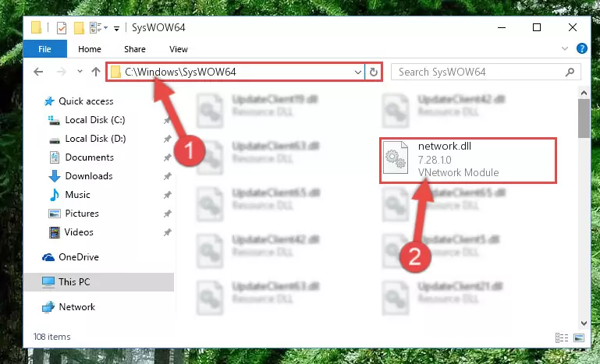600x364 pixels.
Task: Select This PC in navigation pane
Action: click(x=98, y=282)
